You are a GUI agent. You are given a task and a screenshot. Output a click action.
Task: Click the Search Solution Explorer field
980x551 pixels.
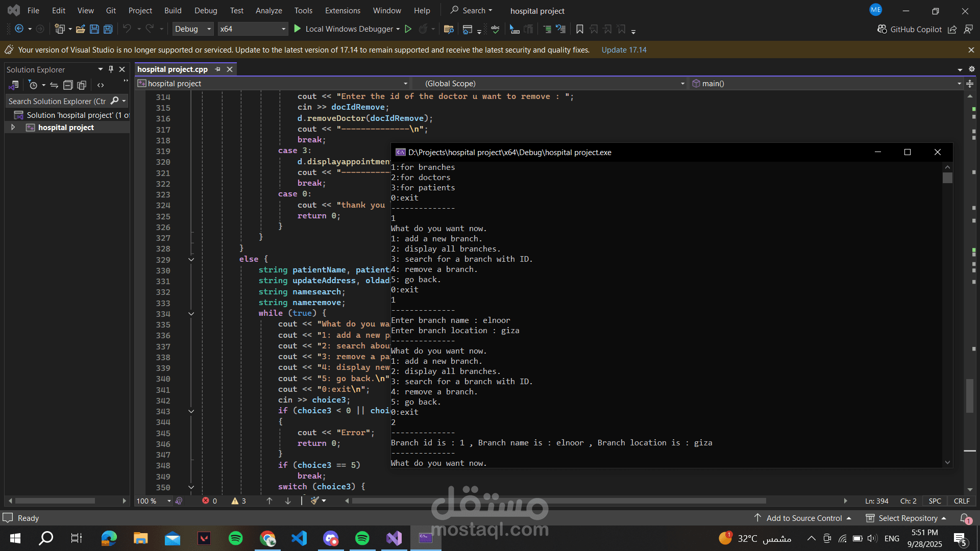[x=58, y=101]
